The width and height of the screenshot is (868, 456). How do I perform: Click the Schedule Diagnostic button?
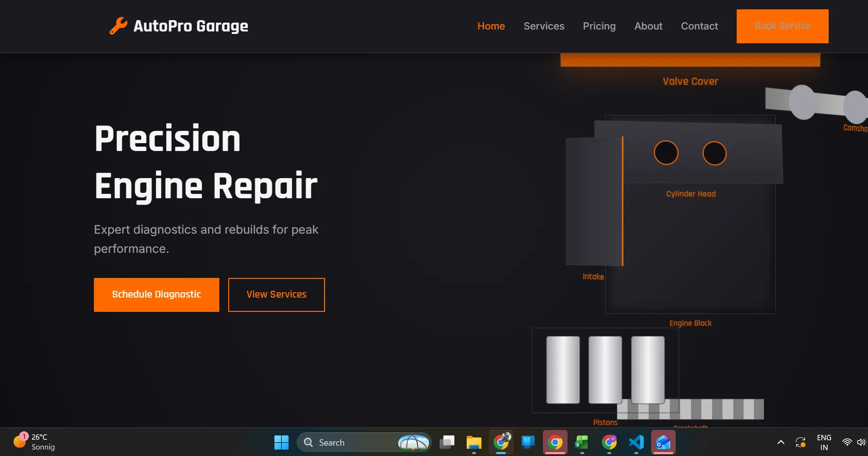pyautogui.click(x=156, y=295)
